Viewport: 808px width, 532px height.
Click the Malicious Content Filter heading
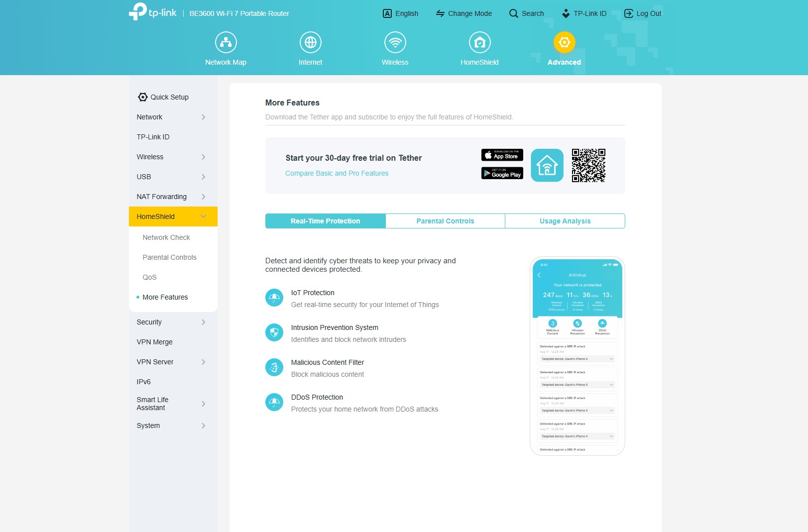click(x=328, y=362)
